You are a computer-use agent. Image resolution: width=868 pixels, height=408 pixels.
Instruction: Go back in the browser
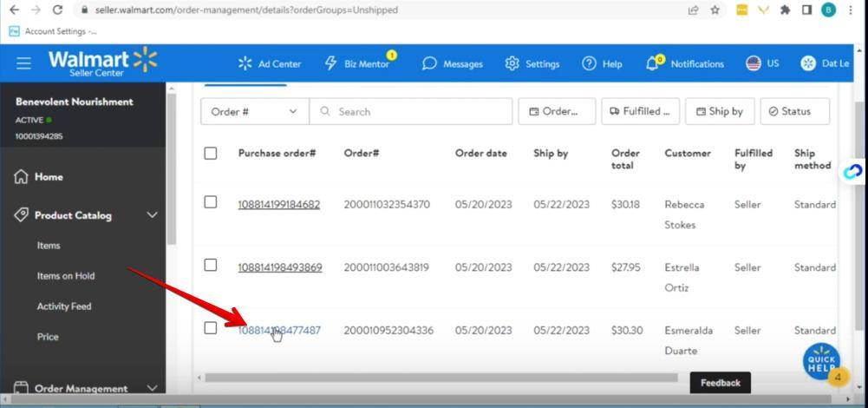[x=14, y=10]
